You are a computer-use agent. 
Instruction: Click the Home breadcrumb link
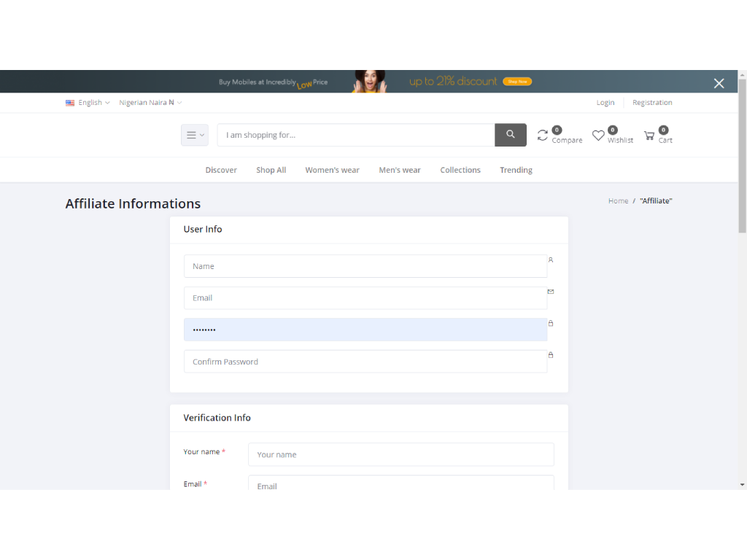tap(618, 201)
